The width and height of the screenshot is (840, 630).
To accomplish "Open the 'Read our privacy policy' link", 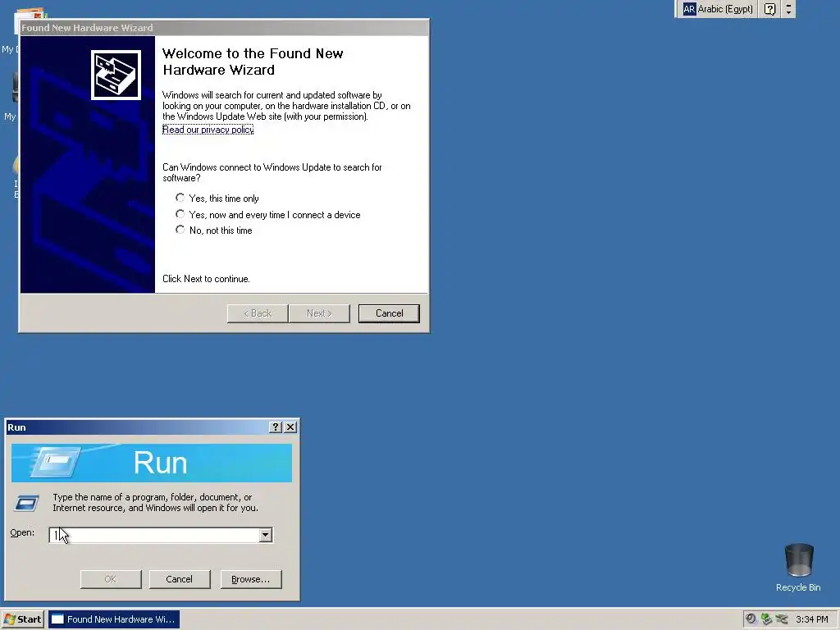I will pyautogui.click(x=208, y=129).
